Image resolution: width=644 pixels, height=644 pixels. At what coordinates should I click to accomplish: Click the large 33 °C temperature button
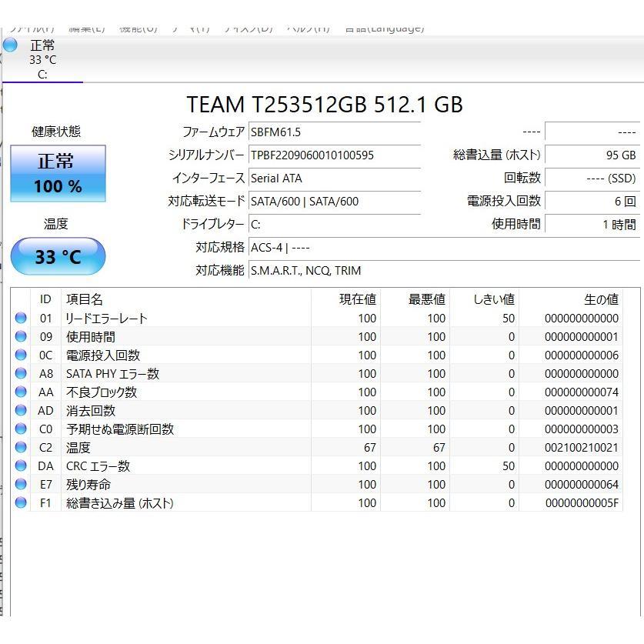click(x=58, y=256)
